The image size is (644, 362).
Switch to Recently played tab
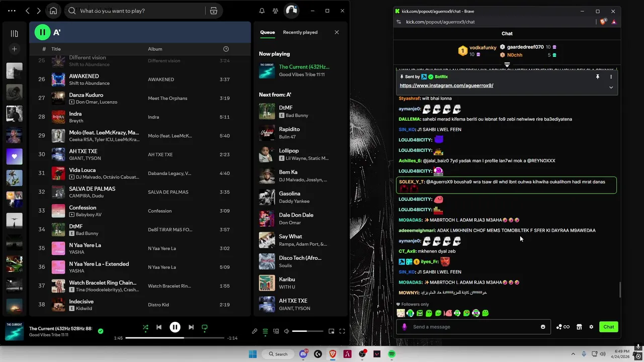[x=300, y=32]
